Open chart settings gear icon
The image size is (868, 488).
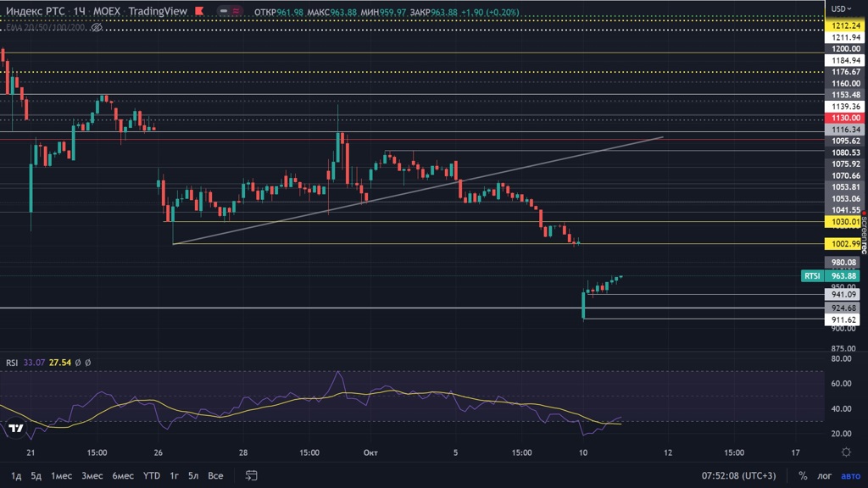pyautogui.click(x=846, y=452)
